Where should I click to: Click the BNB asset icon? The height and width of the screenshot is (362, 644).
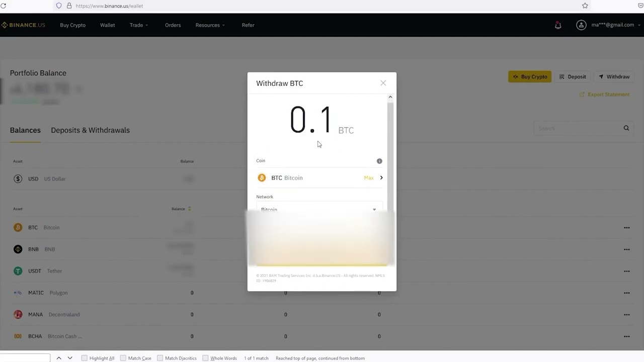[x=18, y=249]
